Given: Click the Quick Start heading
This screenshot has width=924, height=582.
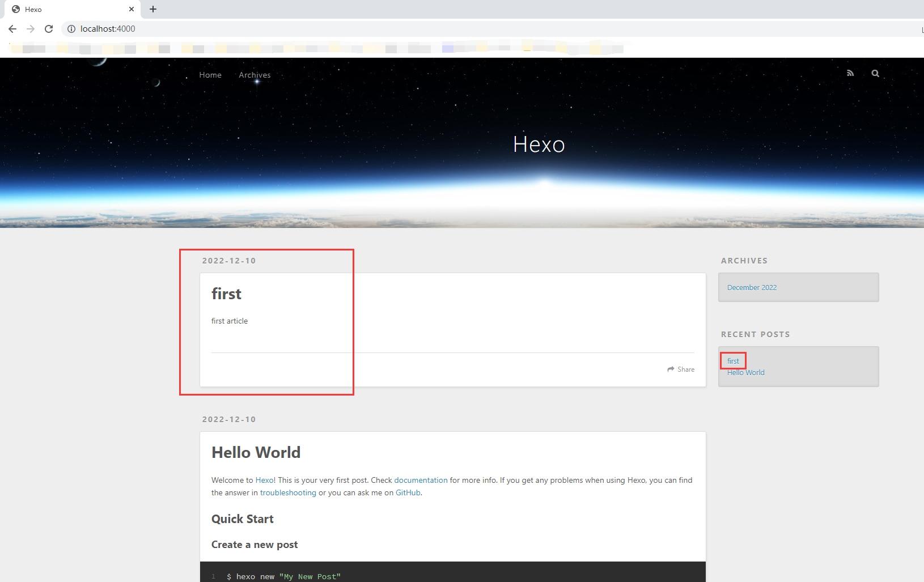Looking at the screenshot, I should click(x=242, y=519).
